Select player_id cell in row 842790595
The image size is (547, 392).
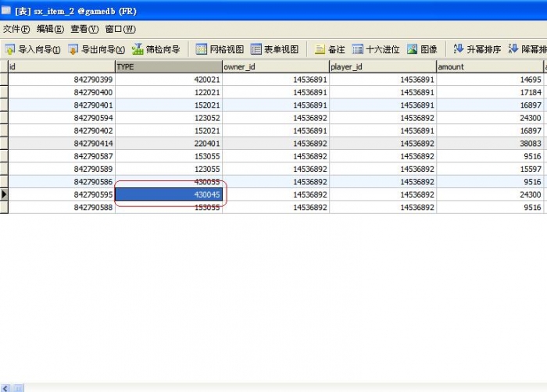383,194
